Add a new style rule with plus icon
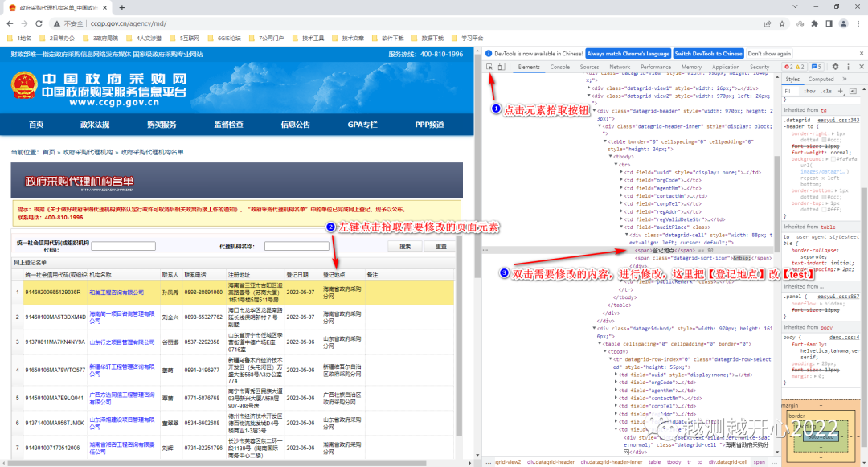868x467 pixels. coord(841,91)
